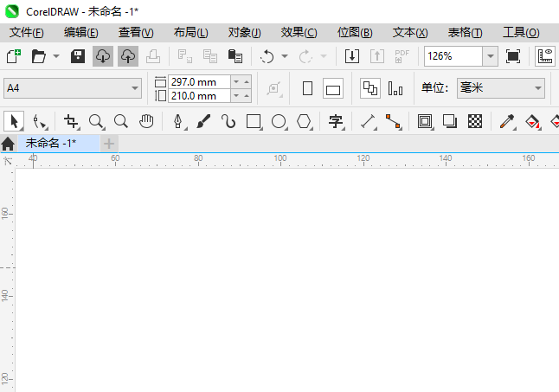This screenshot has height=392, width=559.
Task: Select the Text 字 tool
Action: click(336, 121)
